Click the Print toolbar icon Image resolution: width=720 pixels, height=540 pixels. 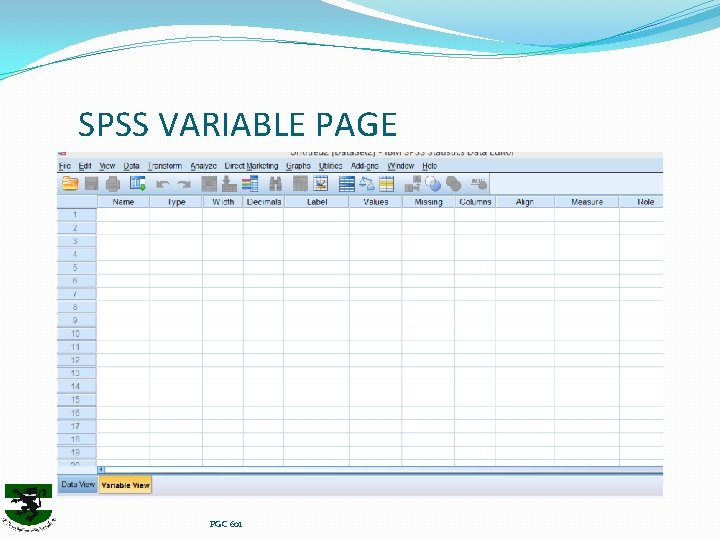tap(112, 184)
